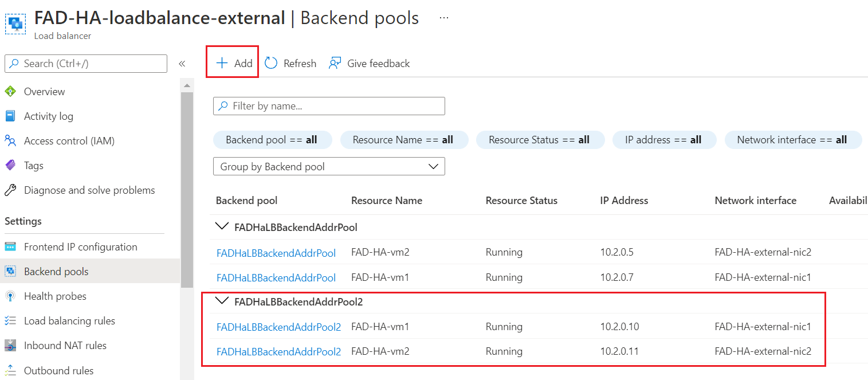The image size is (868, 380).
Task: Open the IP address filter pill
Action: click(664, 139)
